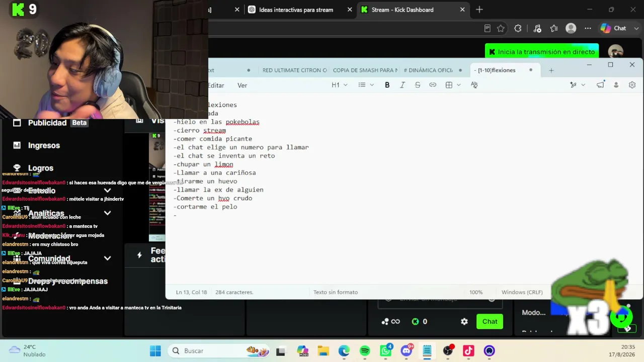The width and height of the screenshot is (644, 362).
Task: Click Windows (CRLF) line ending indicator
Action: [x=522, y=292]
